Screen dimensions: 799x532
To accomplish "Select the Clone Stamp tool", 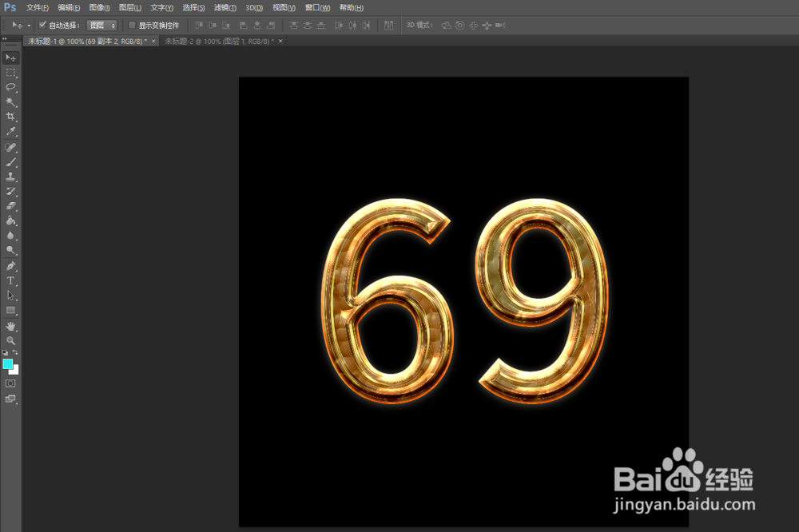I will click(10, 177).
